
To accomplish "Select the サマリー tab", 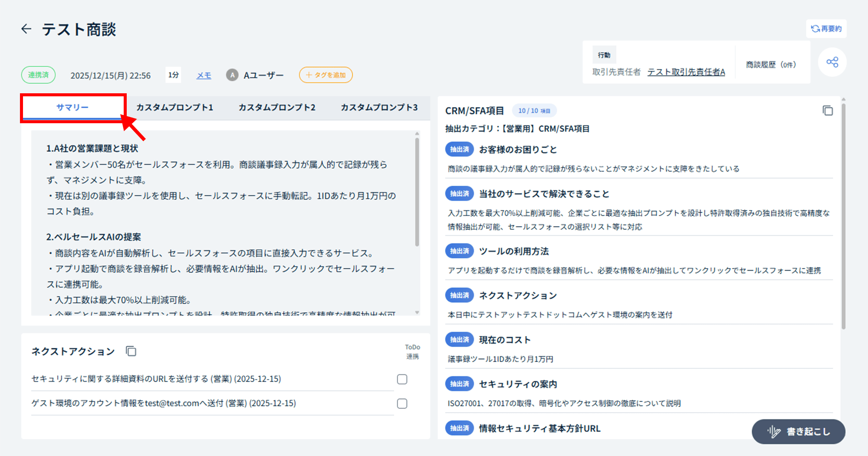I will 72,107.
